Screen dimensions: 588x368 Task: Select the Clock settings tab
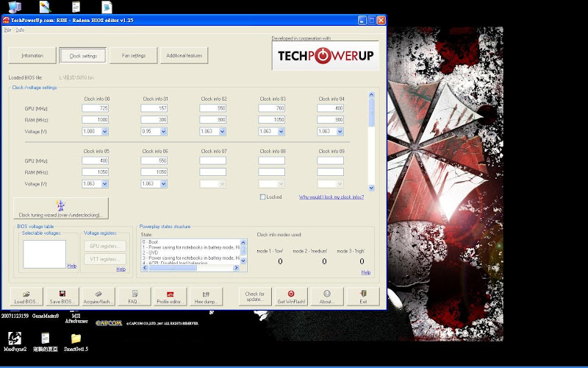tap(83, 56)
